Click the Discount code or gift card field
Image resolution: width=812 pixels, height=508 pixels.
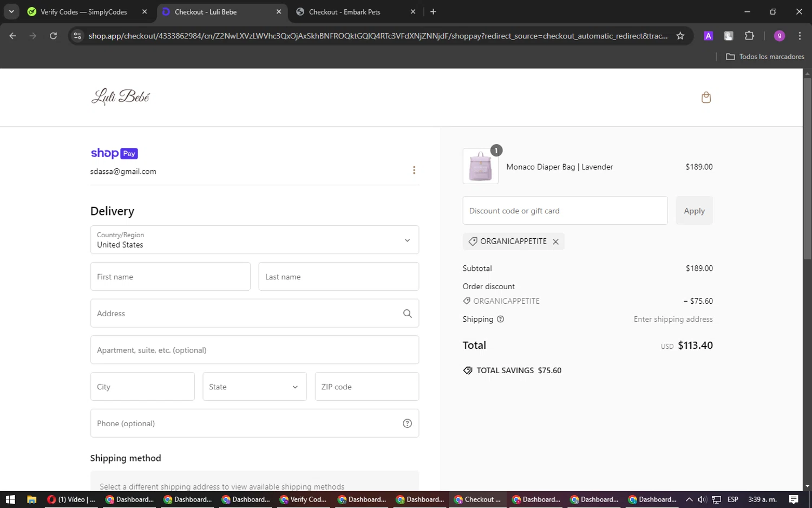[x=565, y=211]
